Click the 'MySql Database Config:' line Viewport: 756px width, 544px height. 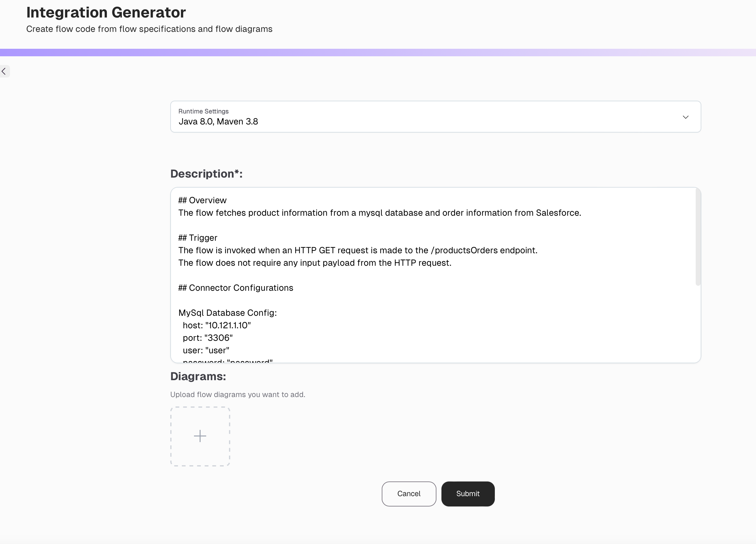tap(227, 313)
